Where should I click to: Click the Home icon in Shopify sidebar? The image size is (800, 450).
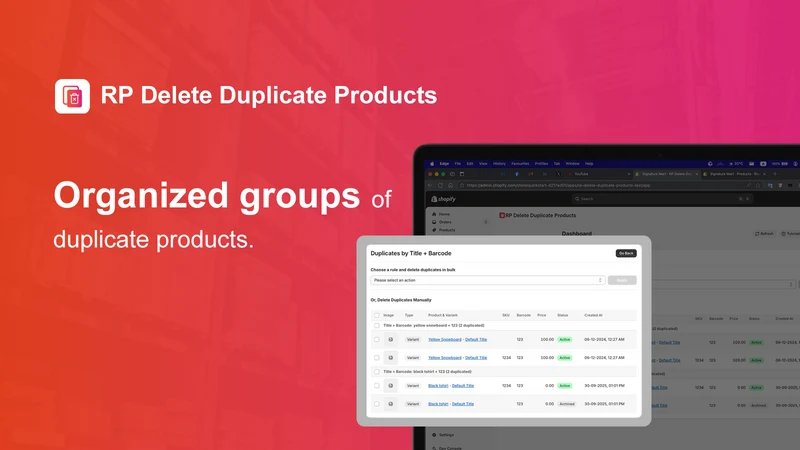coord(434,214)
